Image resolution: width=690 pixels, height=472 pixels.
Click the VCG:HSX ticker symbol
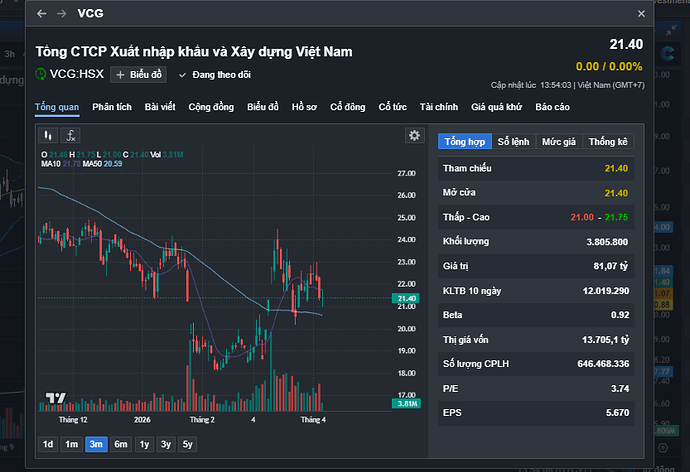point(77,74)
